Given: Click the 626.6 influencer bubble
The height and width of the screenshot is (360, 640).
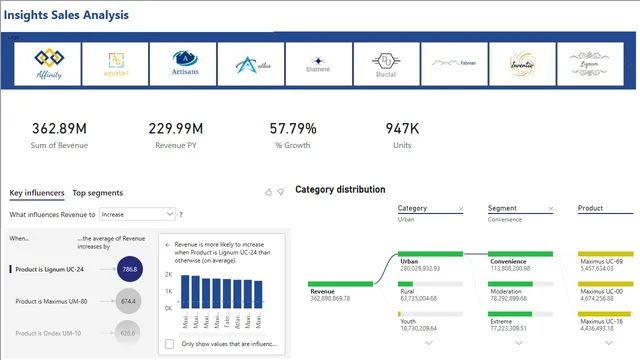Looking at the screenshot, I should [x=128, y=333].
